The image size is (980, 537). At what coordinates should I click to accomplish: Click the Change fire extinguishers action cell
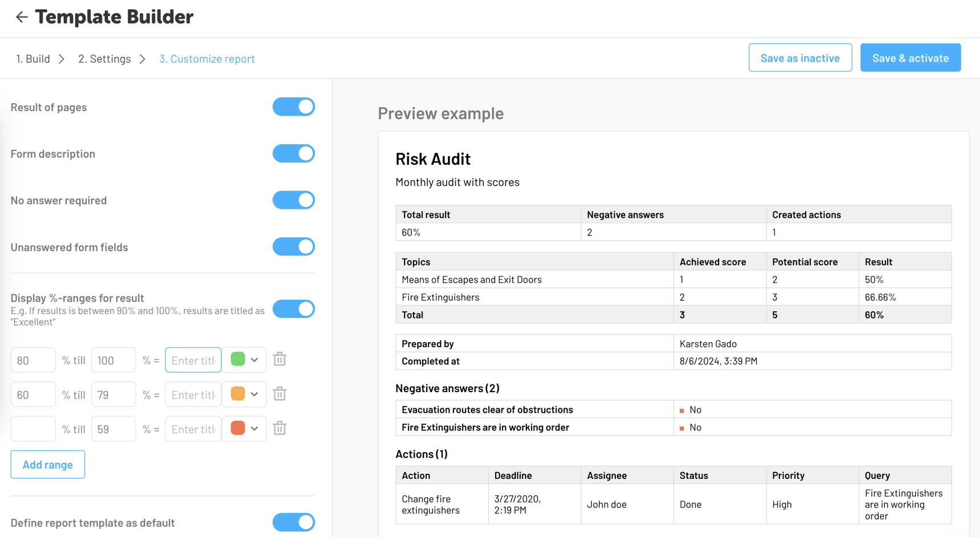pyautogui.click(x=442, y=505)
